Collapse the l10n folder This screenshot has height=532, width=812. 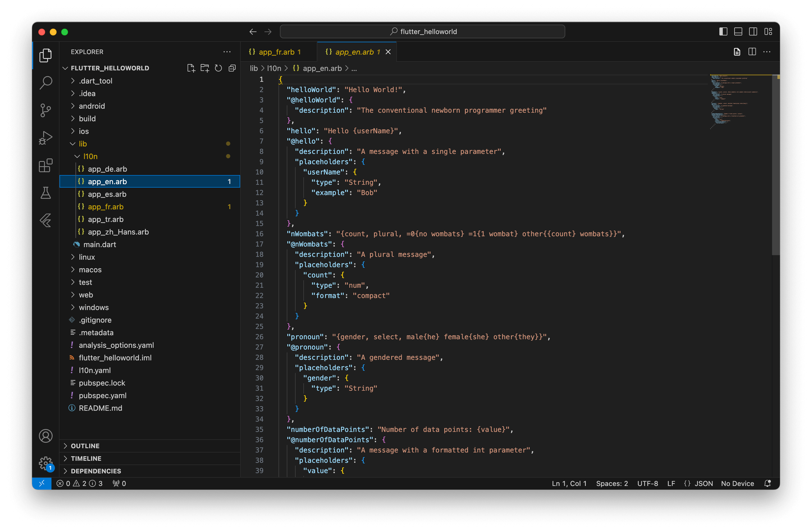(x=150, y=156)
